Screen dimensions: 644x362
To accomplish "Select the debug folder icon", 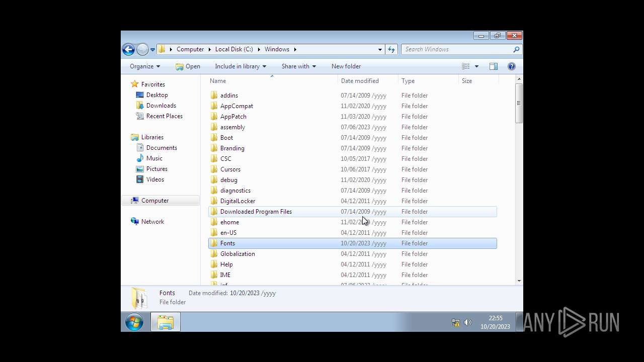I will 214,180.
